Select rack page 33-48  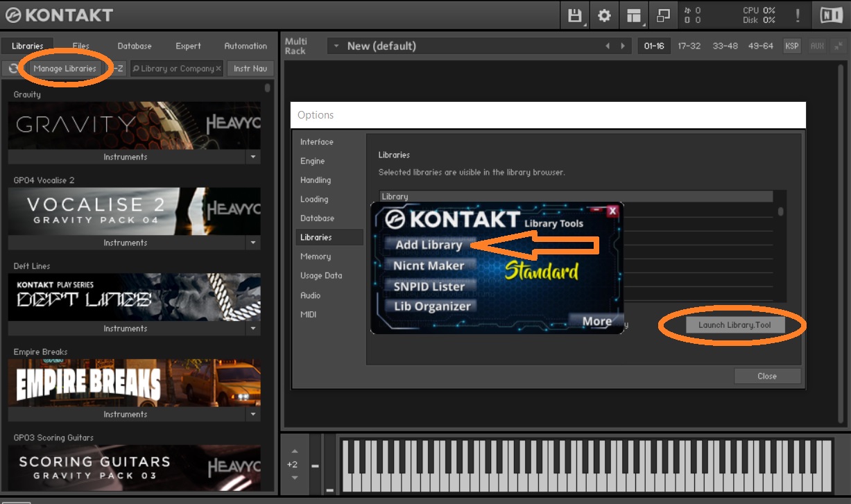pos(725,46)
